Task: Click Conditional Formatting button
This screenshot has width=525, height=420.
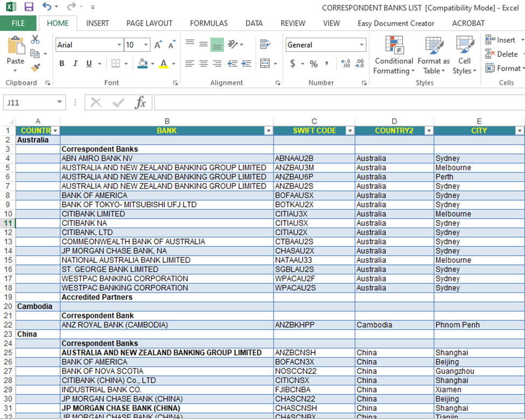Action: pos(394,55)
